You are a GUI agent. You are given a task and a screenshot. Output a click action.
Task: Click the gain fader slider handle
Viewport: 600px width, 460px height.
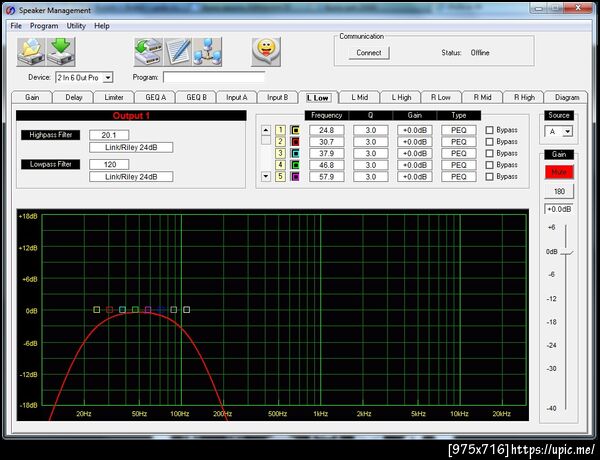click(566, 252)
